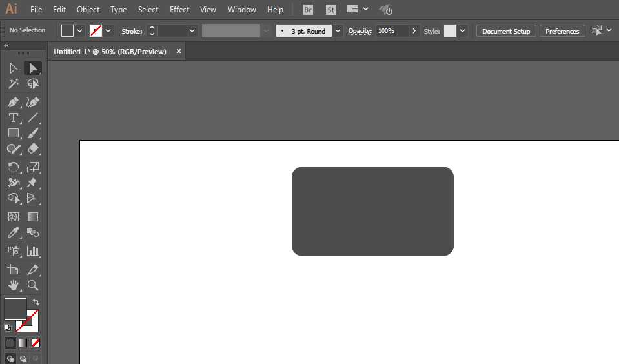Choose the Magic Wand tool

(14, 84)
